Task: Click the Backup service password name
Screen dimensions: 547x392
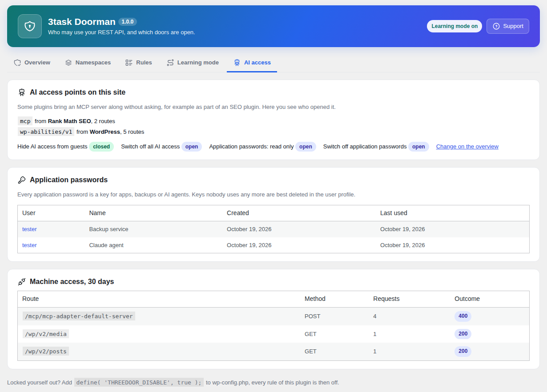Action: (109, 229)
